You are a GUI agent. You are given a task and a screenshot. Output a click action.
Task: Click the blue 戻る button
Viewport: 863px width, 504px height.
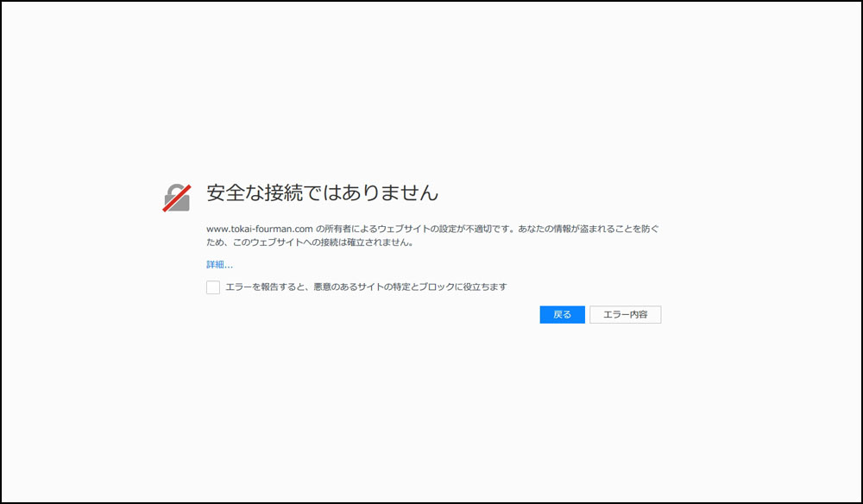click(562, 315)
